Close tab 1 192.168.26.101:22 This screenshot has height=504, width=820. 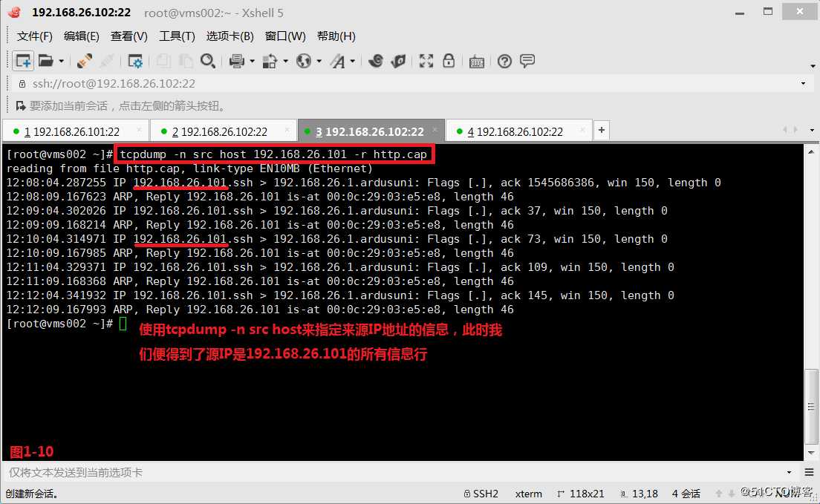pos(139,129)
